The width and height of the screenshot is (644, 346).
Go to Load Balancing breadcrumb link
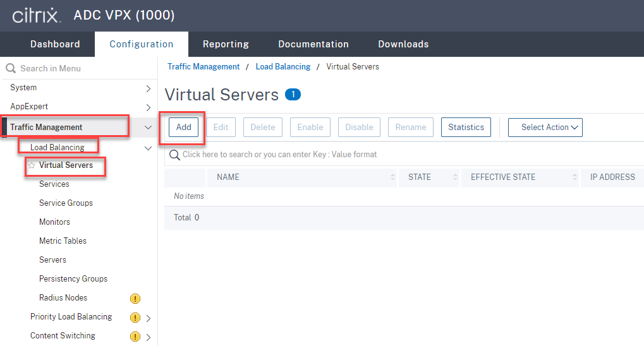point(283,66)
